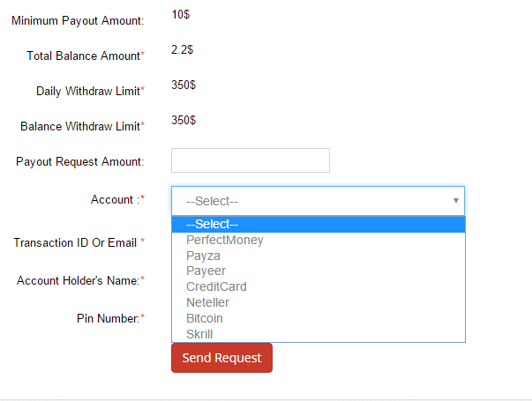Collapse the Account select dropdown box
Viewport: 532px width, 401px height.
318,201
